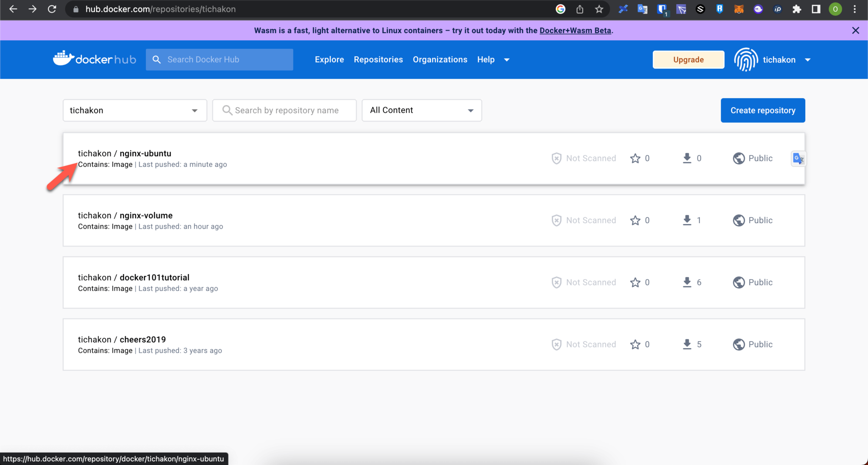
Task: Star the docker101tutorial repository
Action: [635, 282]
